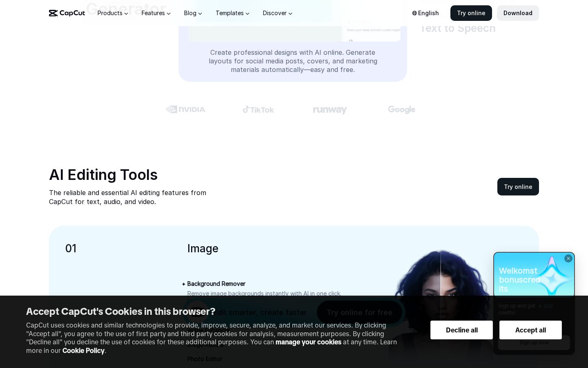Open the Discover dropdown menu
The image size is (588, 368).
click(x=278, y=13)
